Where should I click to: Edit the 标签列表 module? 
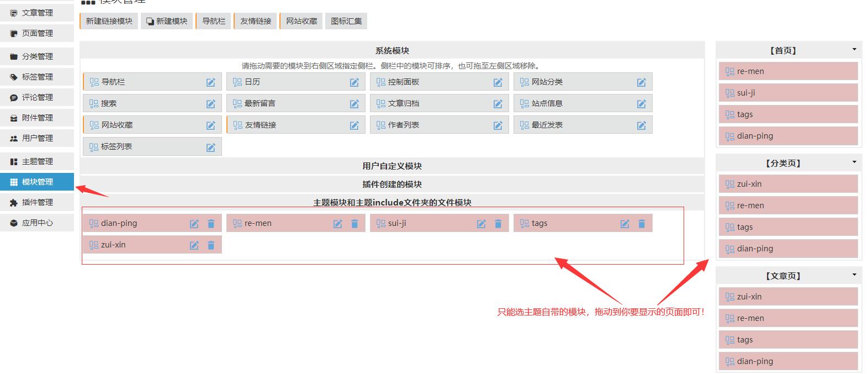(x=211, y=148)
